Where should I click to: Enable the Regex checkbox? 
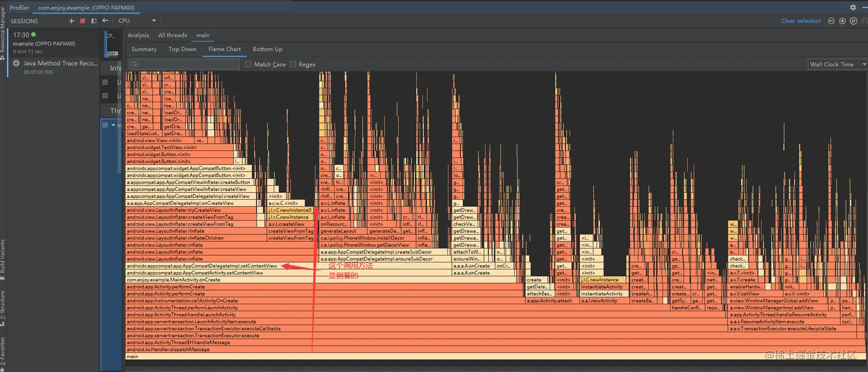click(x=293, y=64)
